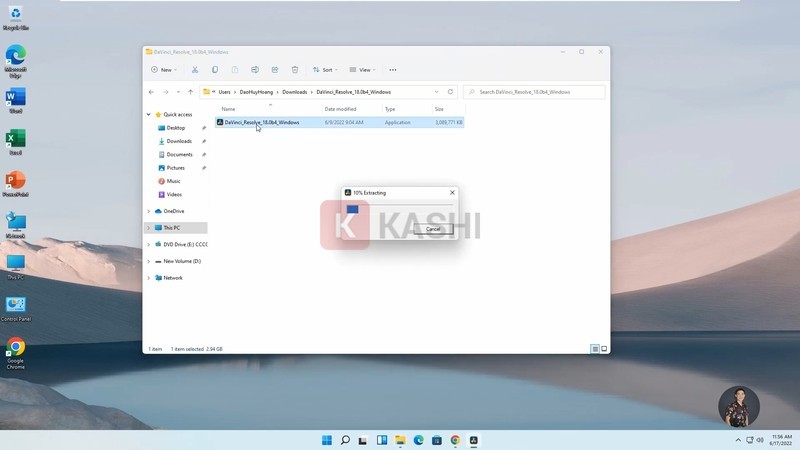Viewport: 800px width, 450px height.
Task: Expand the OneDrive tree node
Action: click(148, 211)
